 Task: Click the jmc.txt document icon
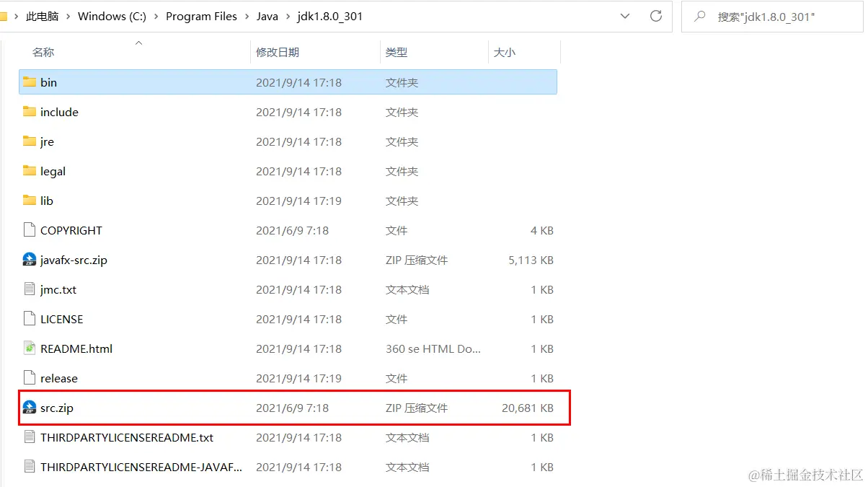(x=29, y=289)
